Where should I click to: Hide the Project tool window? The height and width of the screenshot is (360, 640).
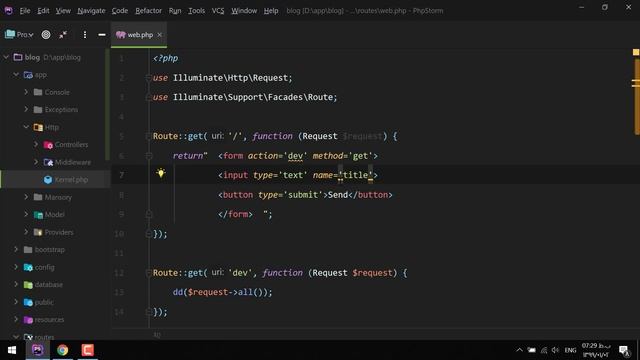102,35
